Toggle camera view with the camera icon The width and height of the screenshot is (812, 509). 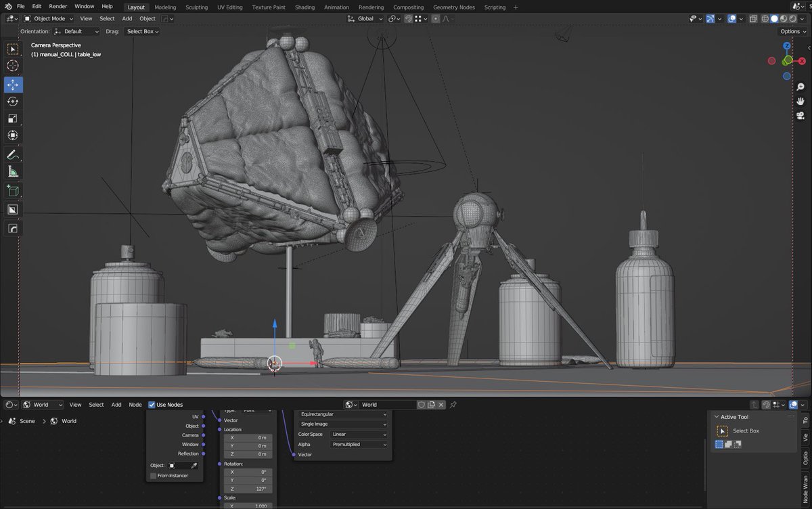(800, 115)
